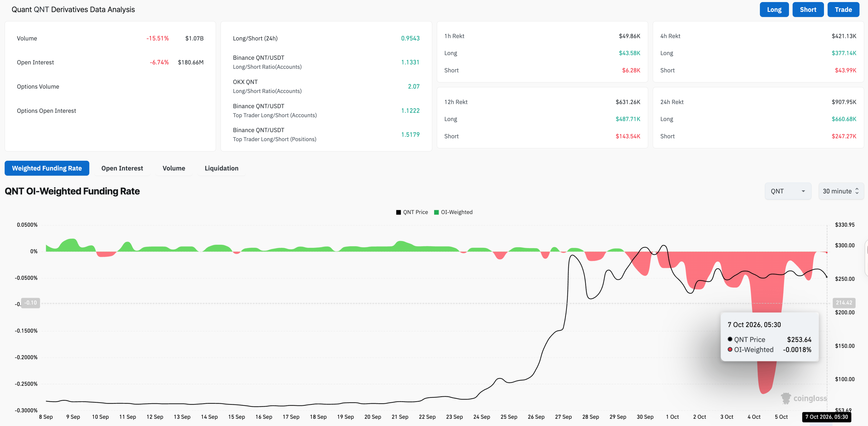Click OKX QNT ratio value 2.07
868x426 pixels.
[x=414, y=87]
